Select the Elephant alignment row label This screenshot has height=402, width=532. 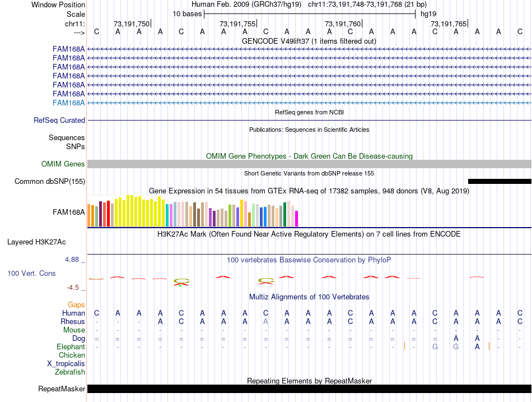point(71,347)
